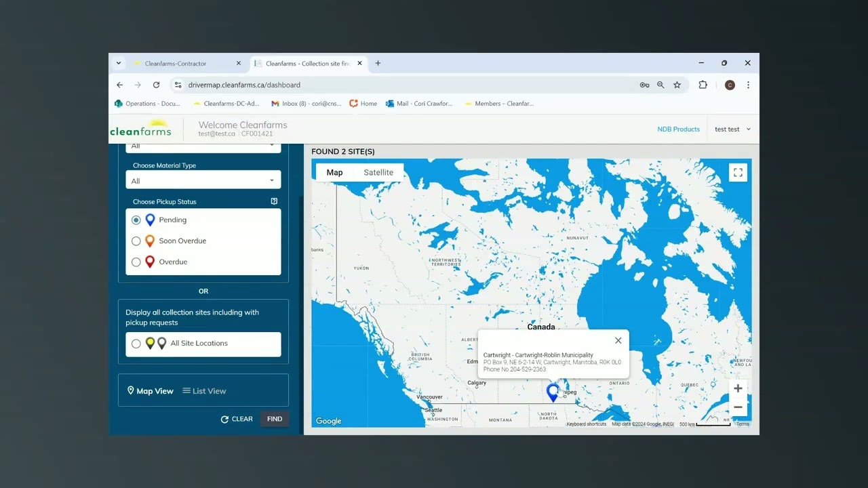Open Choose Material Type dropdown
This screenshot has height=488, width=868.
click(203, 180)
